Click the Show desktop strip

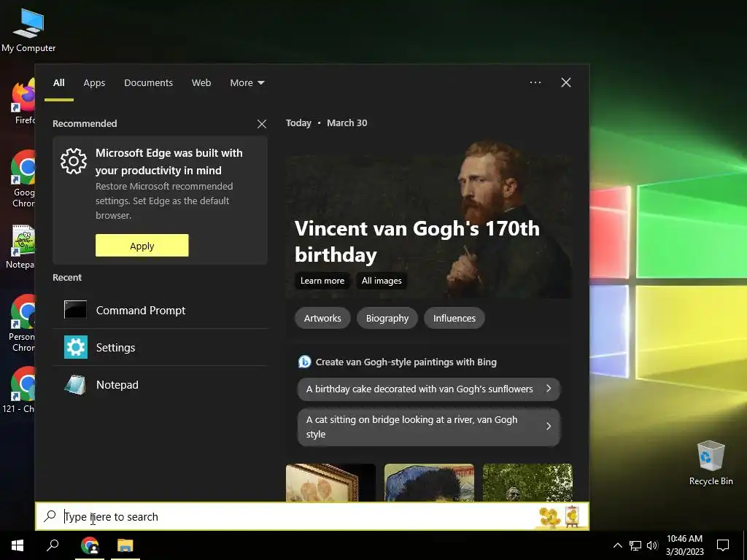coord(745,545)
